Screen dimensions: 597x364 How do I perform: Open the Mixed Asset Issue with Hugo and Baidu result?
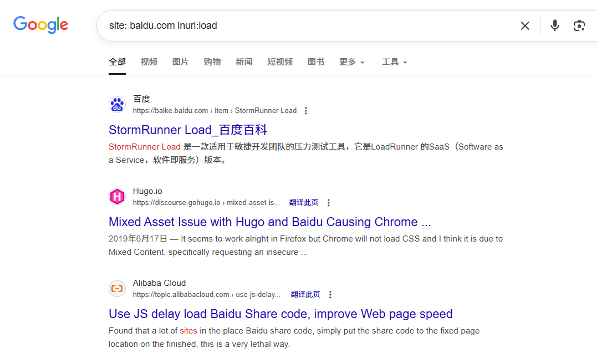(269, 222)
